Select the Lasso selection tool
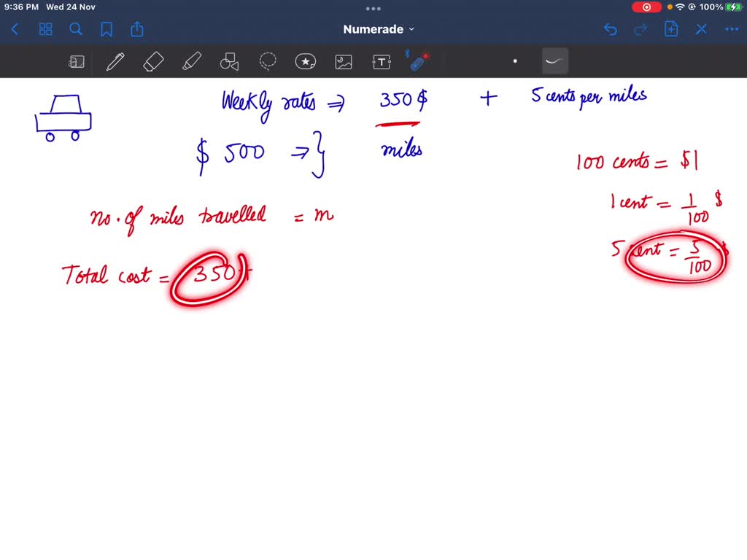 click(268, 61)
